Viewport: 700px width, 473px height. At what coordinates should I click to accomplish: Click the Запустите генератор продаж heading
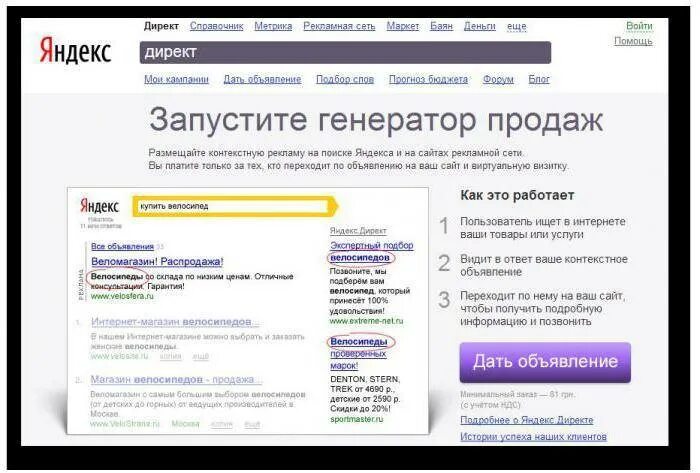[376, 121]
